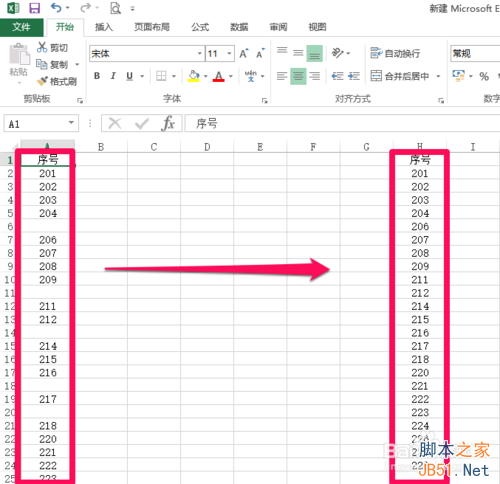This screenshot has width=500, height=484.
Task: Click the text orientation icon
Action: pos(337,53)
